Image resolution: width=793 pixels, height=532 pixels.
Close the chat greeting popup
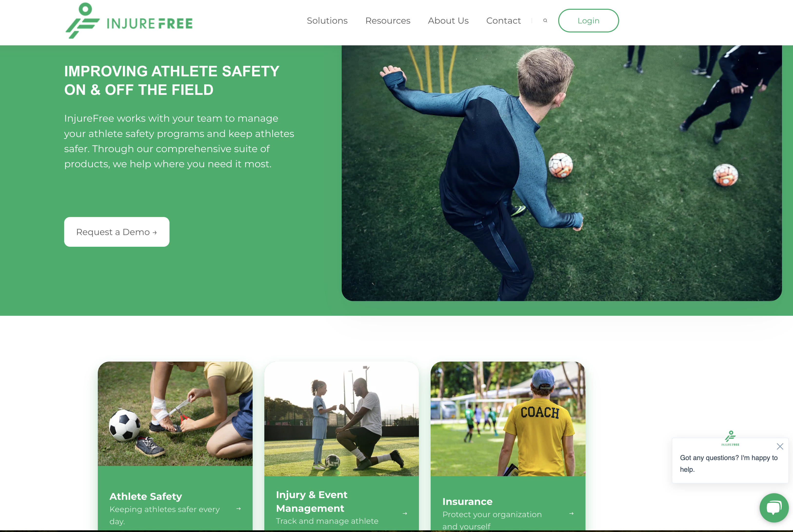pyautogui.click(x=780, y=446)
